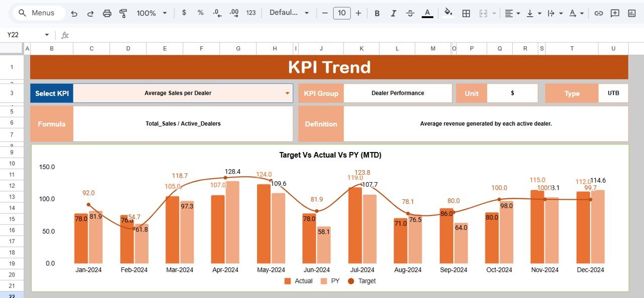
Task: Toggle italic formatting
Action: 393,13
